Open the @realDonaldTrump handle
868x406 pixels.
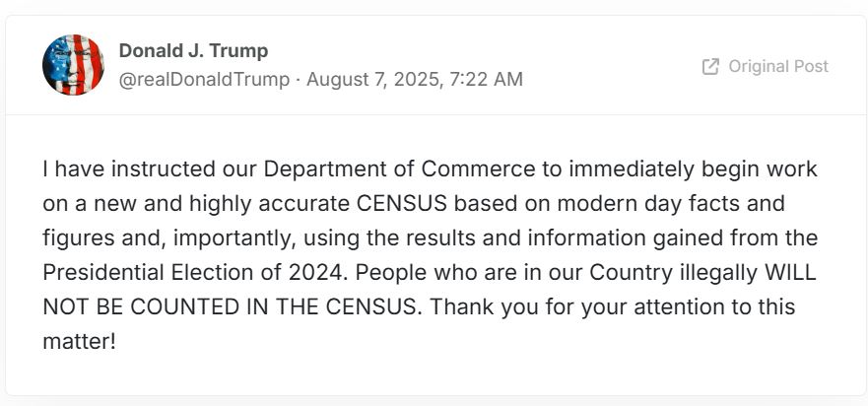204,79
